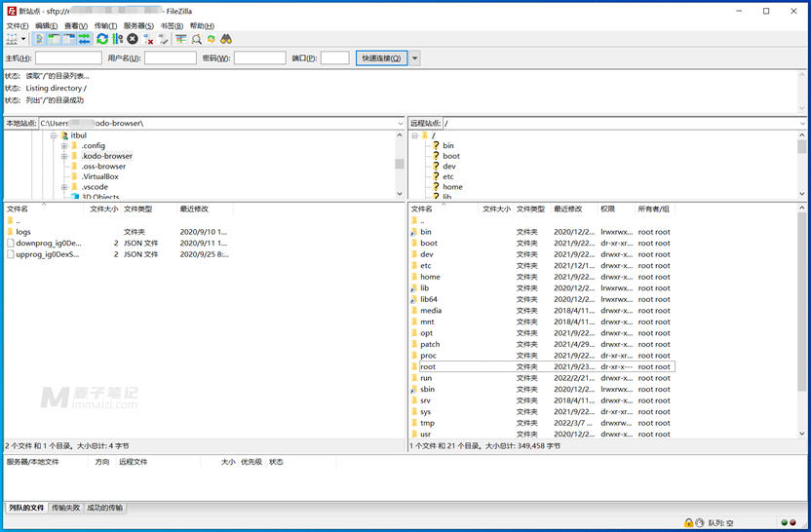Select the remote patch folder icon
The height and width of the screenshot is (532, 811).
tap(413, 344)
